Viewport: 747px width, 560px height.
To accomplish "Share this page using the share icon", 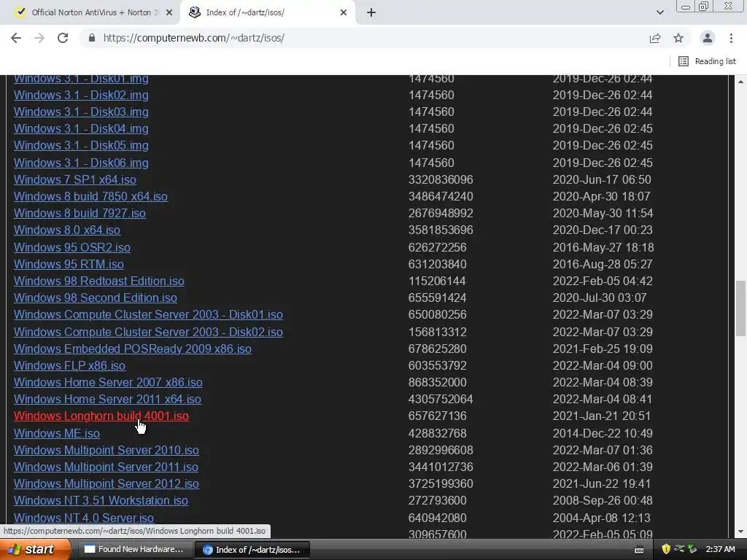I will coord(655,38).
